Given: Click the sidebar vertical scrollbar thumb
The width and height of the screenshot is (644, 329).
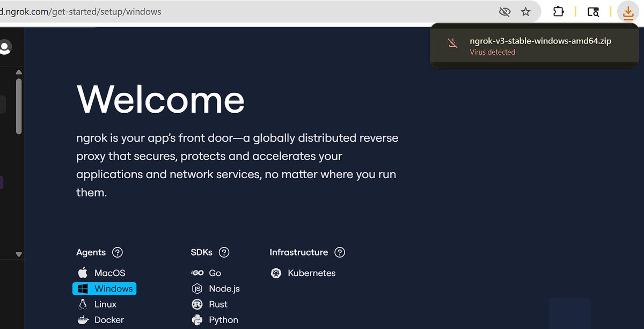Looking at the screenshot, I should (19, 106).
